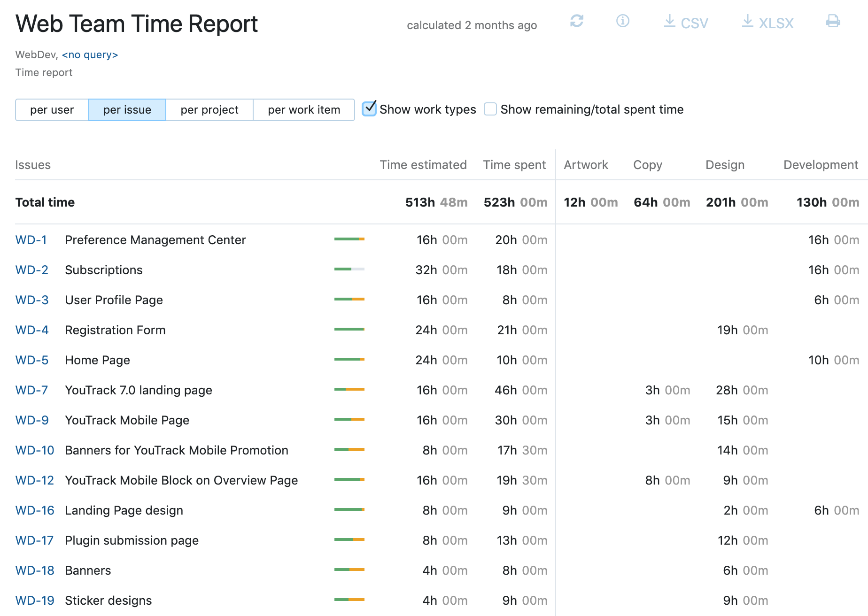Select the per issue tab
Image resolution: width=868 pixels, height=616 pixels.
point(127,110)
